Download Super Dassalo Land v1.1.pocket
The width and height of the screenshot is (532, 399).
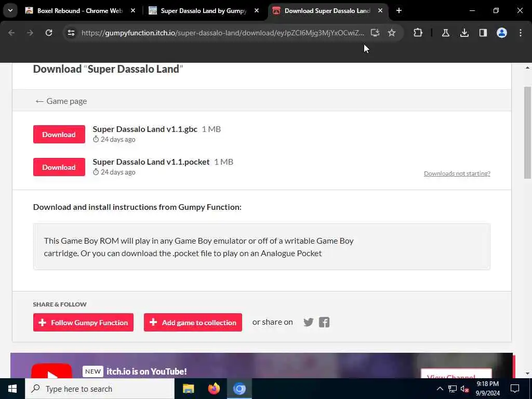pyautogui.click(x=59, y=167)
